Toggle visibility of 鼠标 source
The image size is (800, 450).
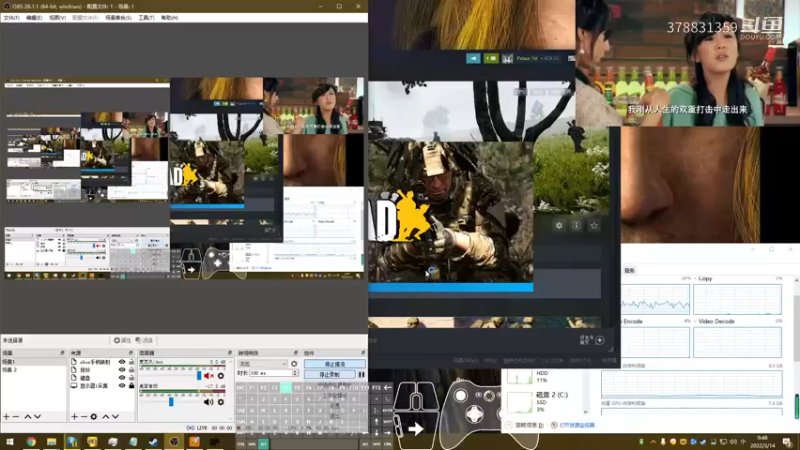tap(122, 370)
